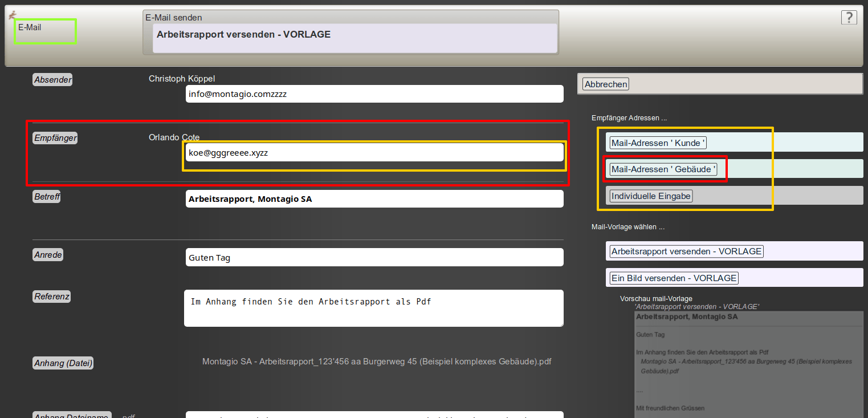The width and height of the screenshot is (868, 418).
Task: Select the Arbeitsrapport versenden - VORLAGE template
Action: (x=686, y=251)
